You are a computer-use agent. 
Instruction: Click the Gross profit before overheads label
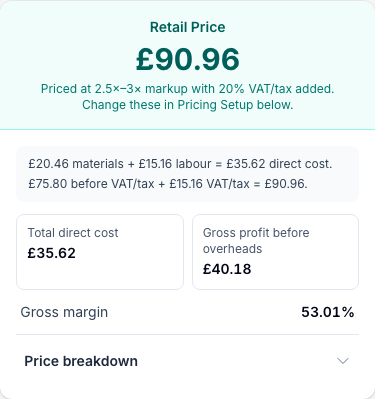coord(256,241)
